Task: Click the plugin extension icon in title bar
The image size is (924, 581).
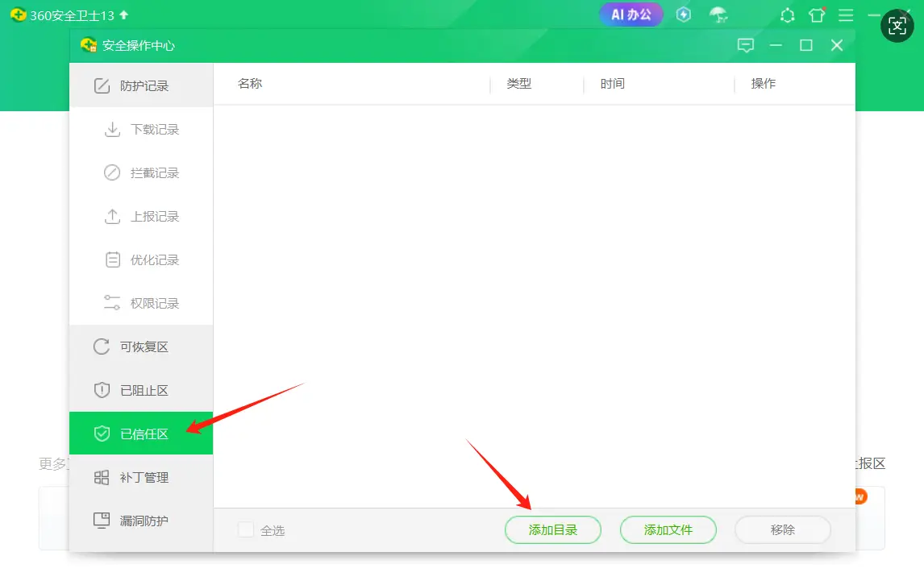Action: tap(788, 15)
